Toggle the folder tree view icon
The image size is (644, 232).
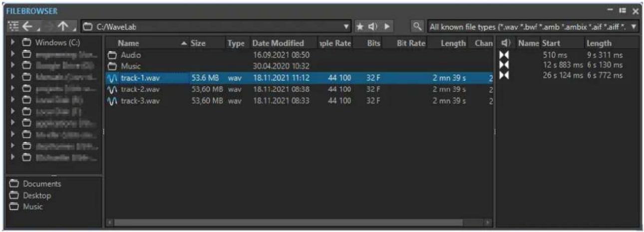point(13,26)
